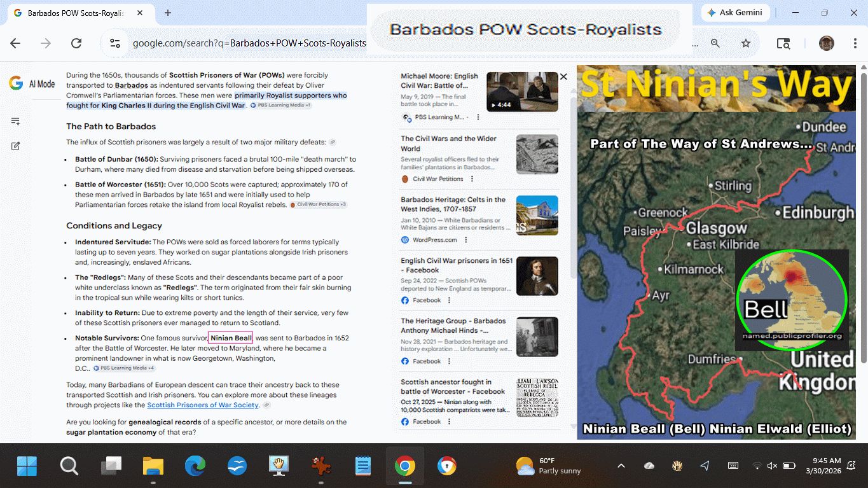
Task: Open a new browser tab
Action: click(x=168, y=13)
